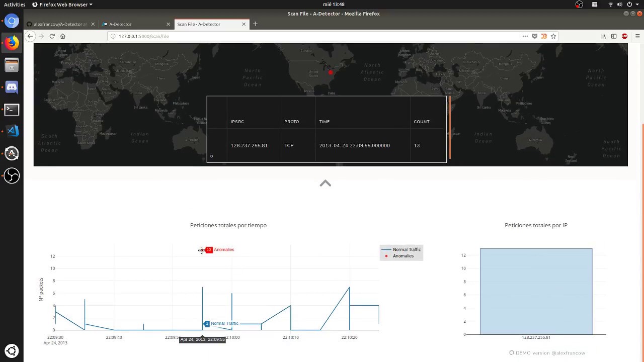
Task: Open Activities overview
Action: point(15,5)
